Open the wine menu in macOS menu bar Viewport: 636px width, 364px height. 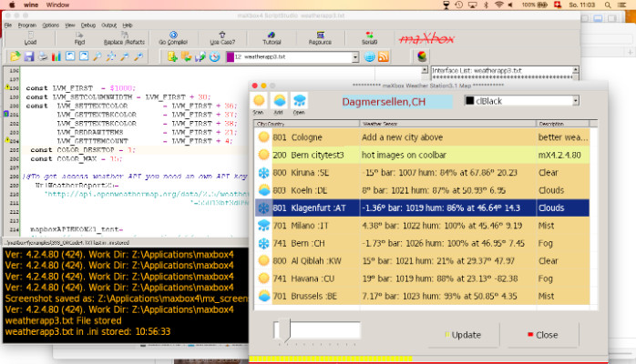31,5
